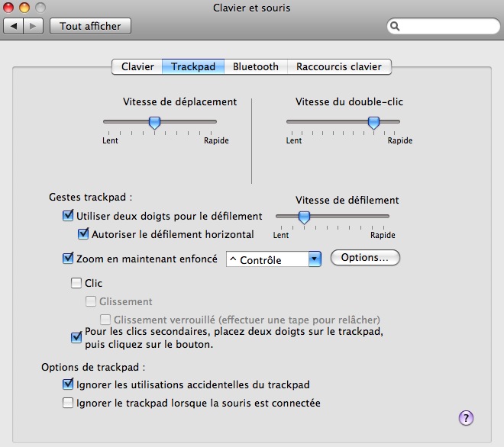Toggle "Zoom en maintenant enfoncé" checkbox
The image size is (504, 447).
point(68,259)
